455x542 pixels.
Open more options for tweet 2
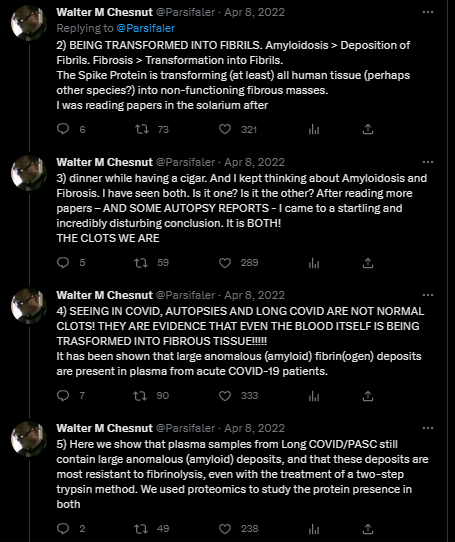[x=428, y=12]
